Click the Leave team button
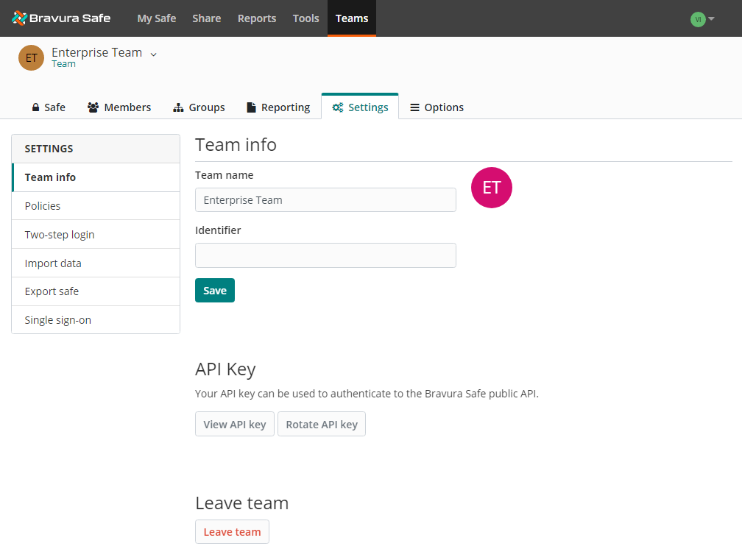Image resolution: width=742 pixels, height=560 pixels. point(232,531)
